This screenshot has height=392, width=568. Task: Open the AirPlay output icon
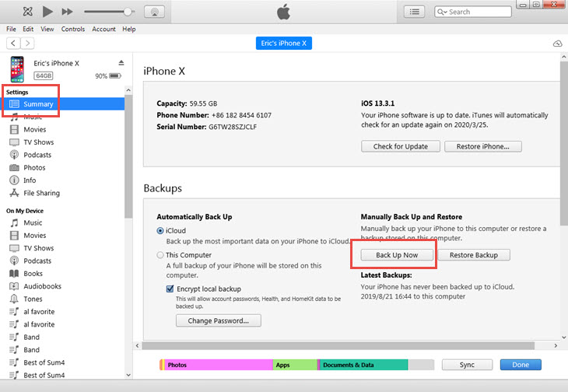154,12
